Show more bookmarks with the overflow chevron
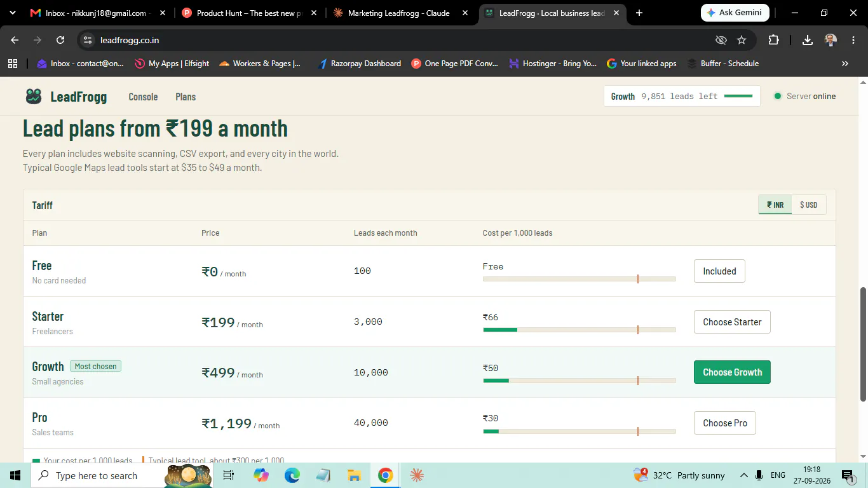 pyautogui.click(x=844, y=64)
